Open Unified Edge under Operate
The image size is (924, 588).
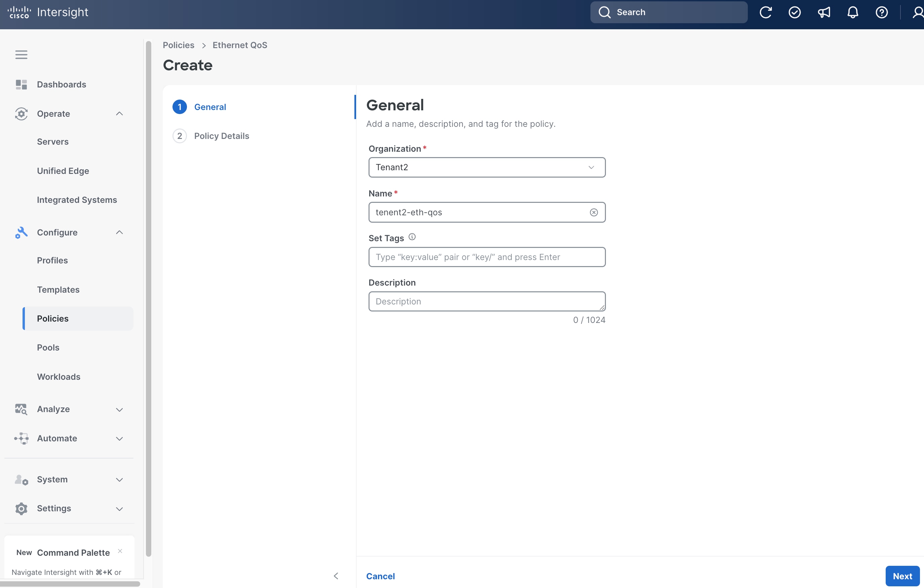click(63, 171)
